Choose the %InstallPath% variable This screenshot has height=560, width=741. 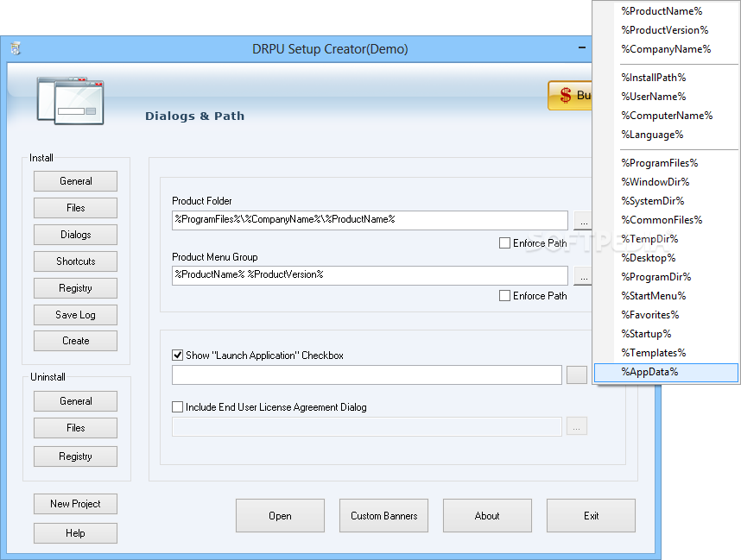point(667,78)
